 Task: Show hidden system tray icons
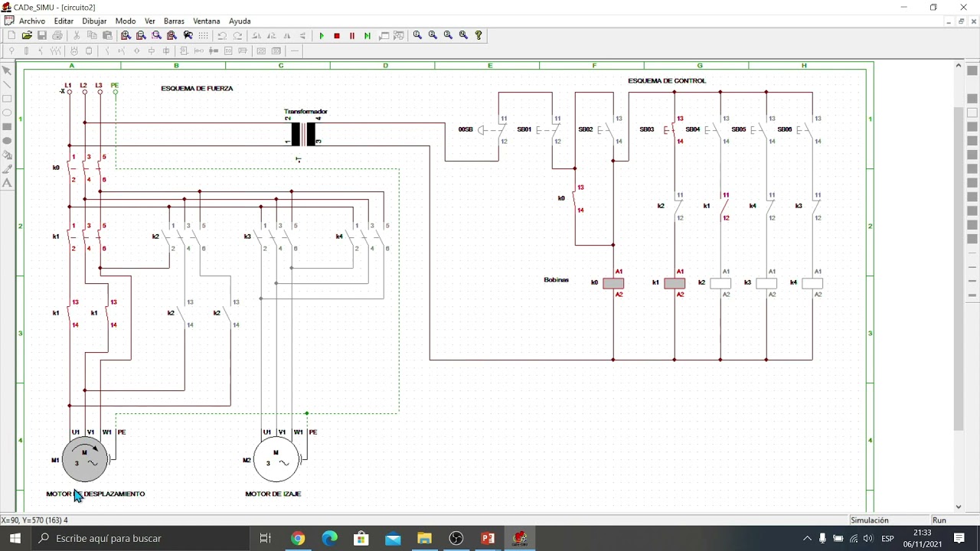[807, 538]
